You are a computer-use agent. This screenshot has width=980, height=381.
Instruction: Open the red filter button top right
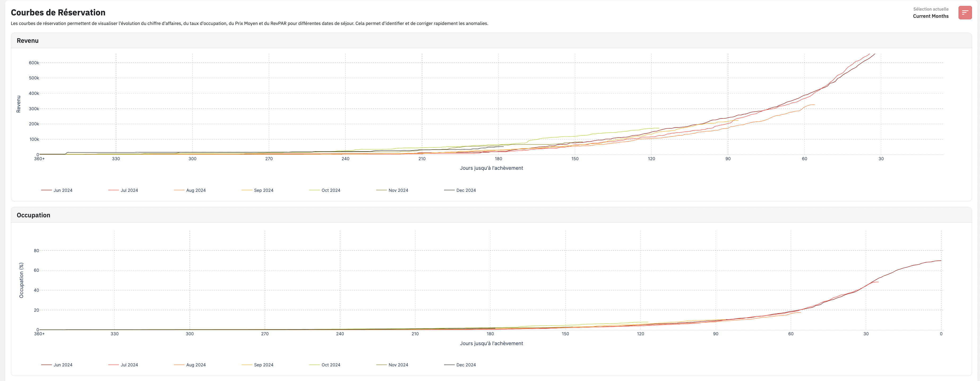pos(965,12)
